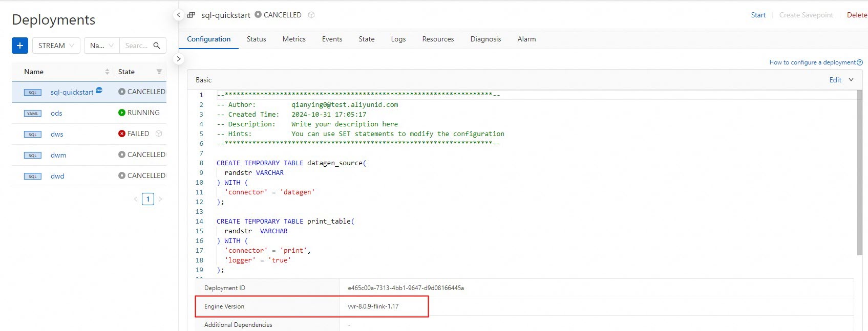Click the Engine Version value vvr-8.0.9-flink-1.17
Viewport: 868px width, 331px height.
tap(373, 306)
